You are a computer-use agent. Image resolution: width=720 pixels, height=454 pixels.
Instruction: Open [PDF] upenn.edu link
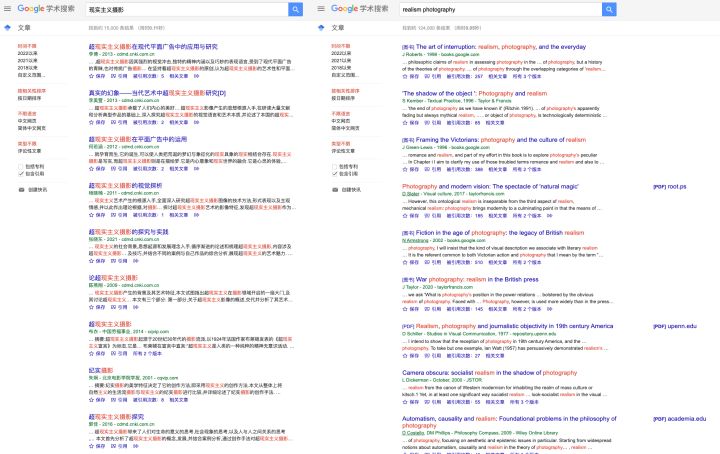(675, 326)
